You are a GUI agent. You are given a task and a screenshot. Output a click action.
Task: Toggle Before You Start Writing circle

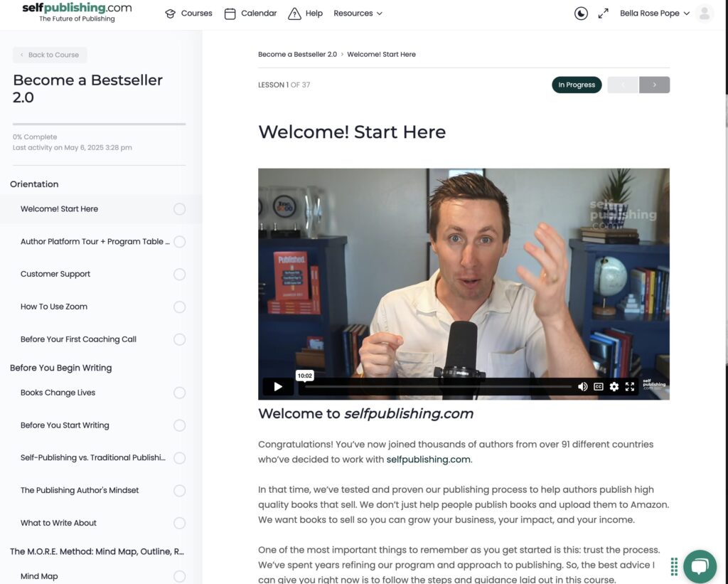[180, 425]
